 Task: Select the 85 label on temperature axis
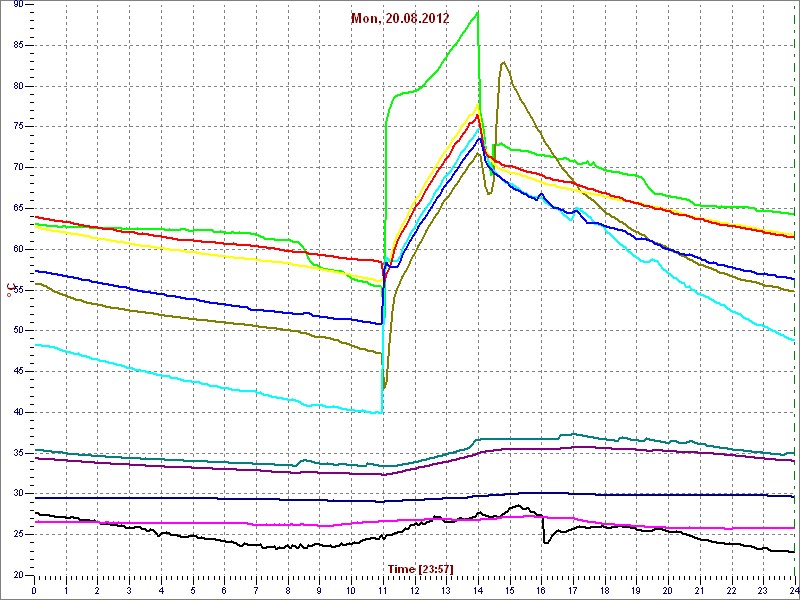click(x=18, y=45)
